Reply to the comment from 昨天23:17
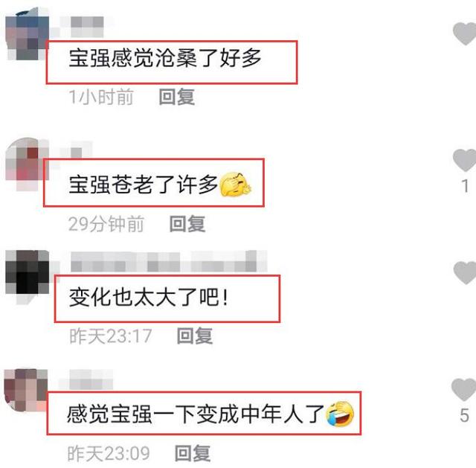Image resolution: width=476 pixels, height=468 pixels. pos(195,336)
